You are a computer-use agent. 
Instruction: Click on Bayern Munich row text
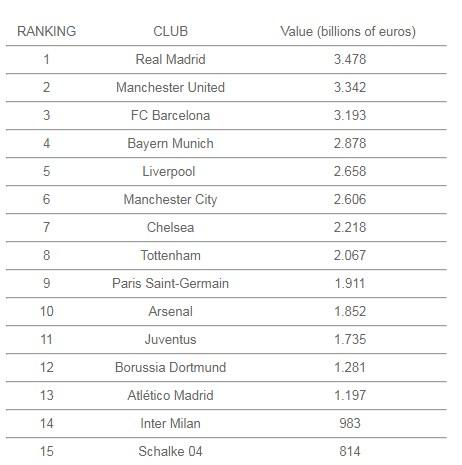pos(170,144)
